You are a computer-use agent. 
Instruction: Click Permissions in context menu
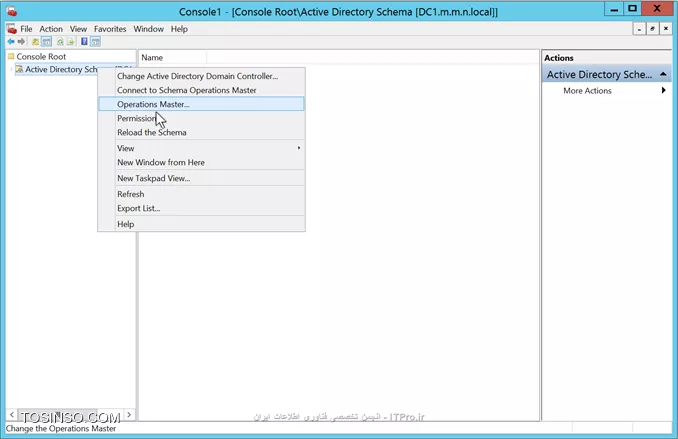[x=201, y=119]
